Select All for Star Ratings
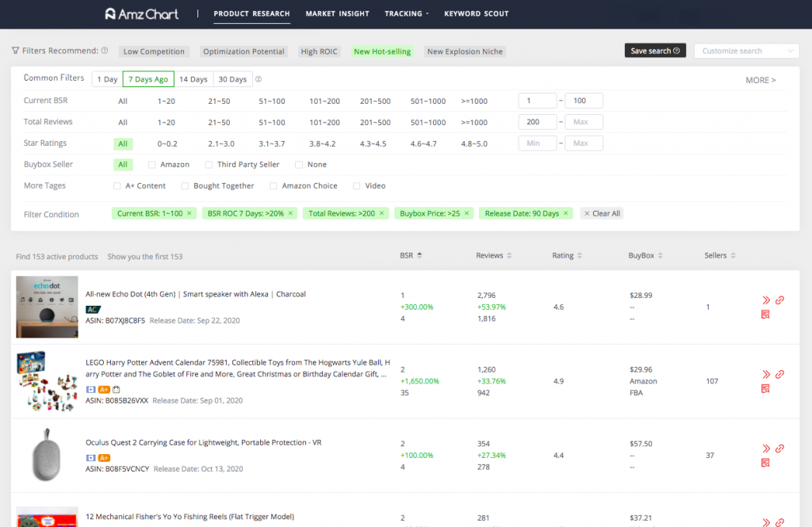Image resolution: width=812 pixels, height=527 pixels. (123, 144)
